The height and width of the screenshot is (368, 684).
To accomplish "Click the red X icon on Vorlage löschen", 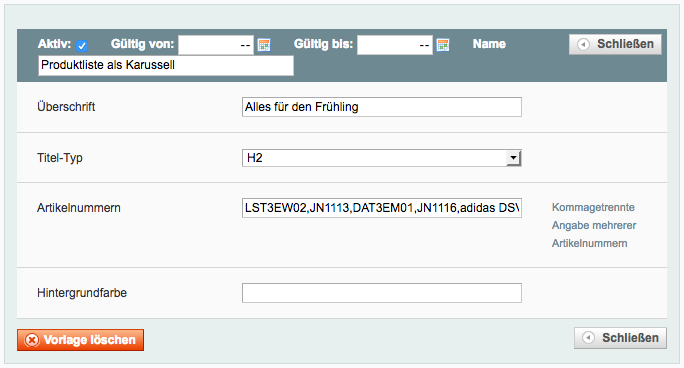I will [x=32, y=340].
